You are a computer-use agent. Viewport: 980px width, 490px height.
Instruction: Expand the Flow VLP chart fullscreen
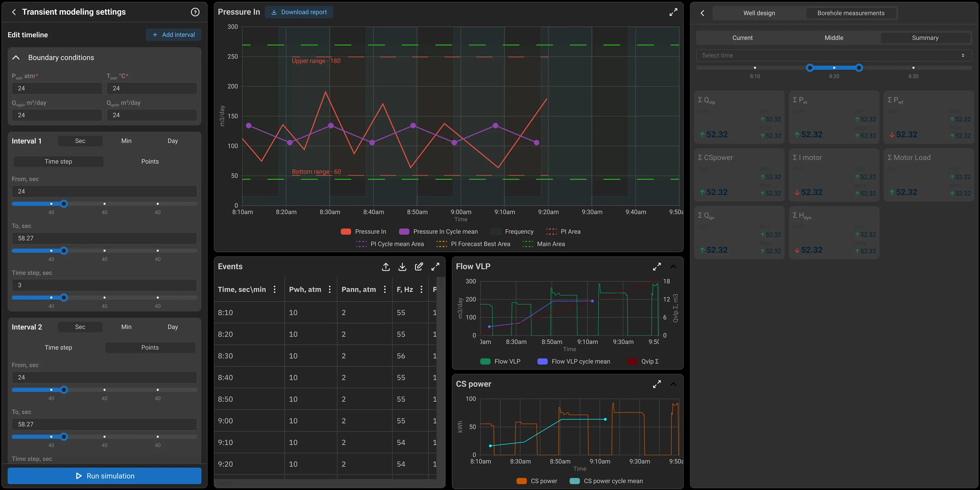(657, 267)
